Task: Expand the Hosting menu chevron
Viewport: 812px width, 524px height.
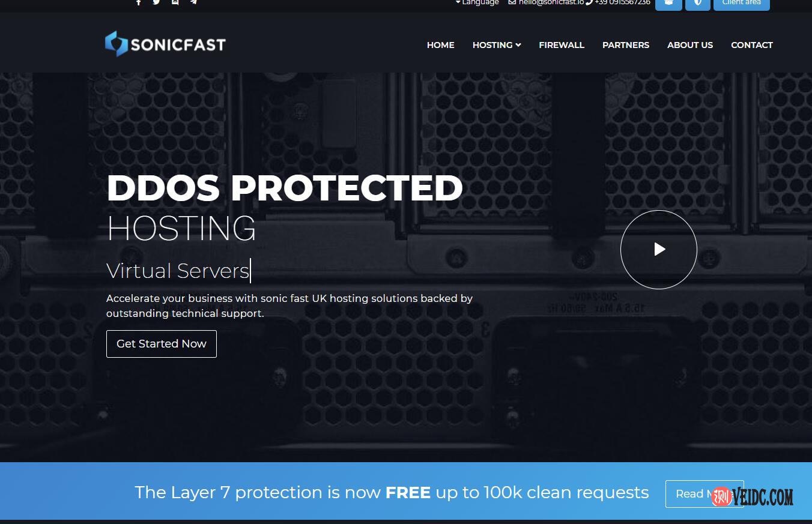Action: point(518,45)
